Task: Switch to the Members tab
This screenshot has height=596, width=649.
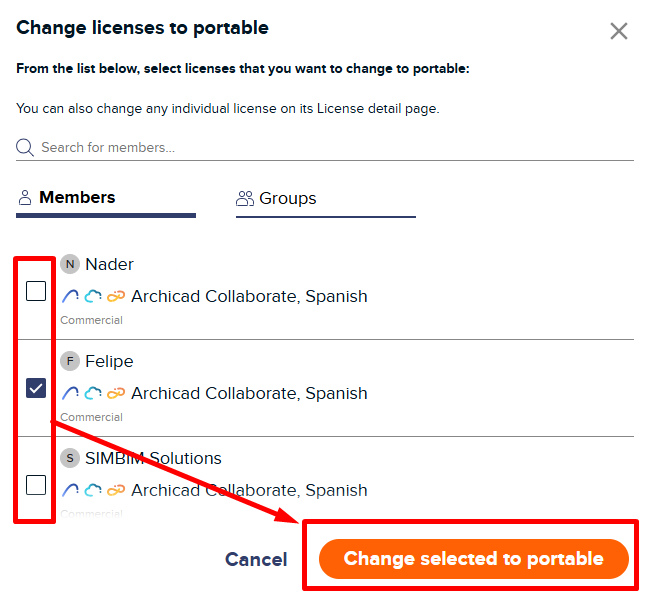Action: point(77,198)
